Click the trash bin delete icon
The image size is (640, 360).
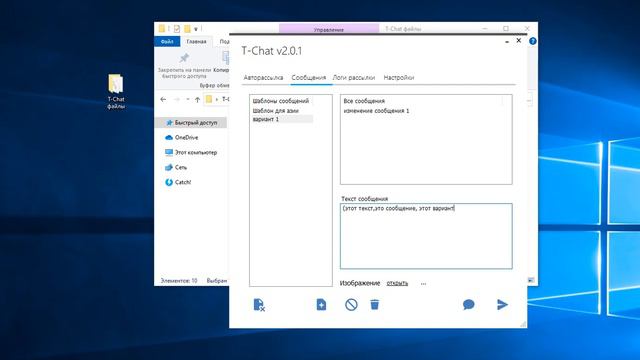pyautogui.click(x=374, y=304)
